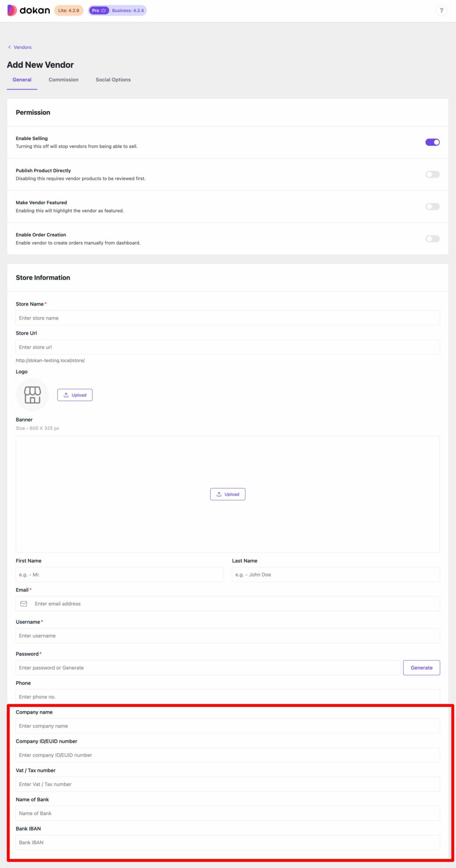Go back via Vendors breadcrumb link

pos(20,47)
